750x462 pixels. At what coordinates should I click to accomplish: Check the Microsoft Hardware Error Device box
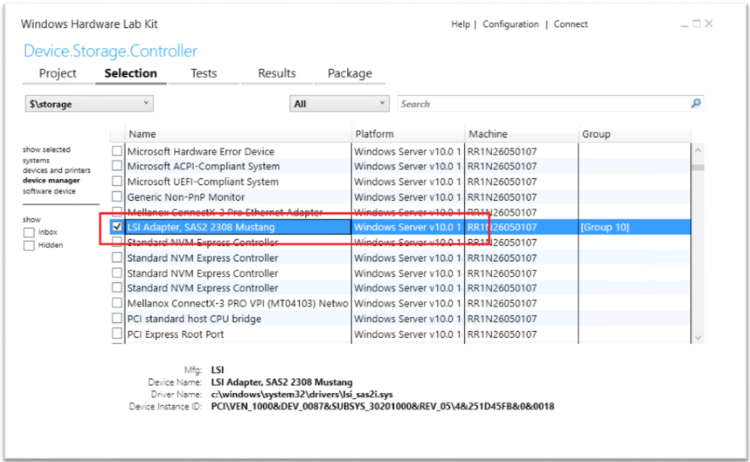pos(118,152)
